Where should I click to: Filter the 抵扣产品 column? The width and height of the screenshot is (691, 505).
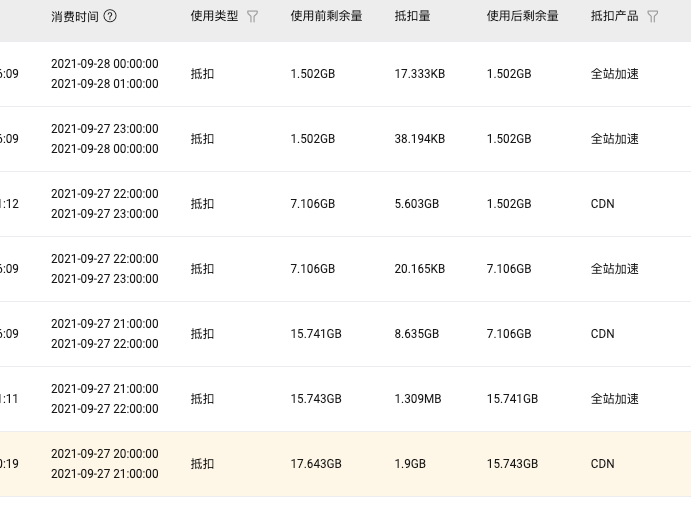(653, 17)
